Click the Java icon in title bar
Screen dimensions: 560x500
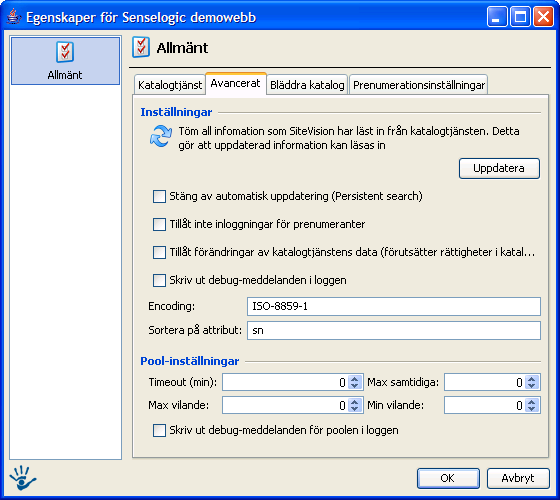click(13, 16)
